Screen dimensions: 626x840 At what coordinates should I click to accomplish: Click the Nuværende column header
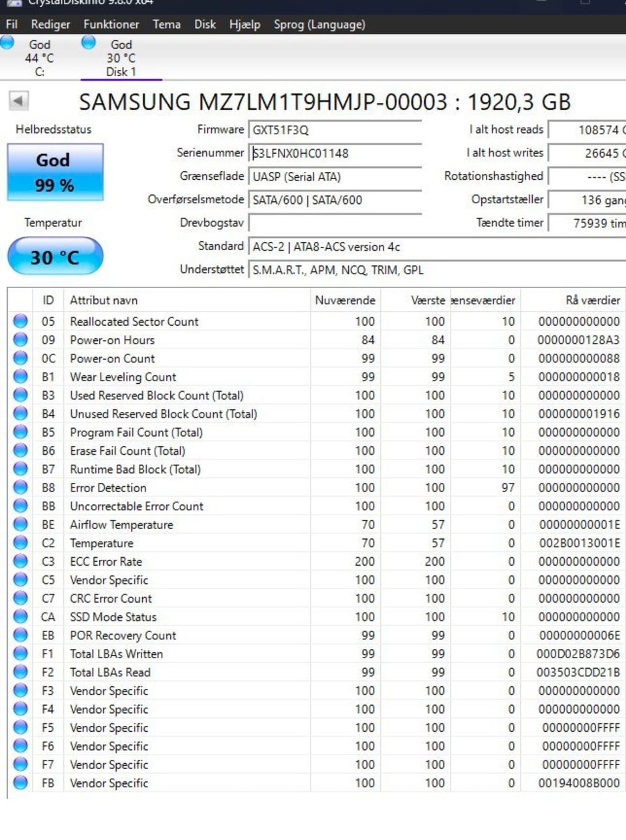(x=345, y=300)
